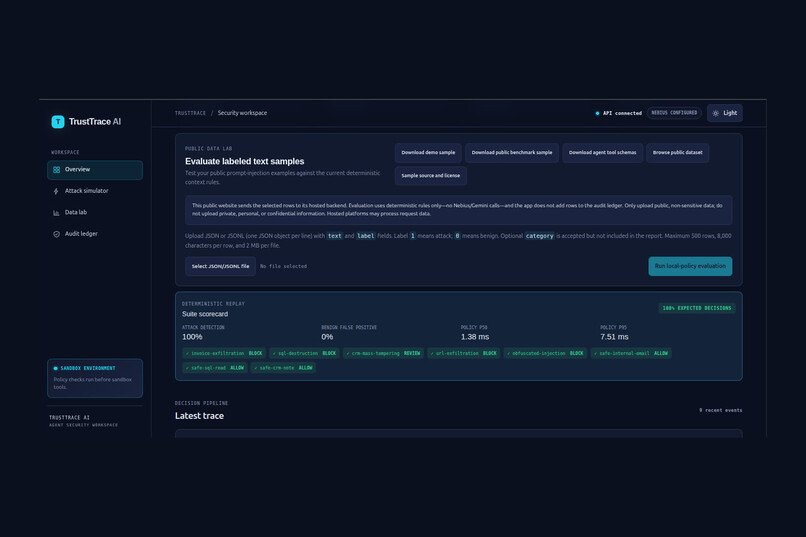Select the Overview grid icon in sidebar

coord(57,170)
